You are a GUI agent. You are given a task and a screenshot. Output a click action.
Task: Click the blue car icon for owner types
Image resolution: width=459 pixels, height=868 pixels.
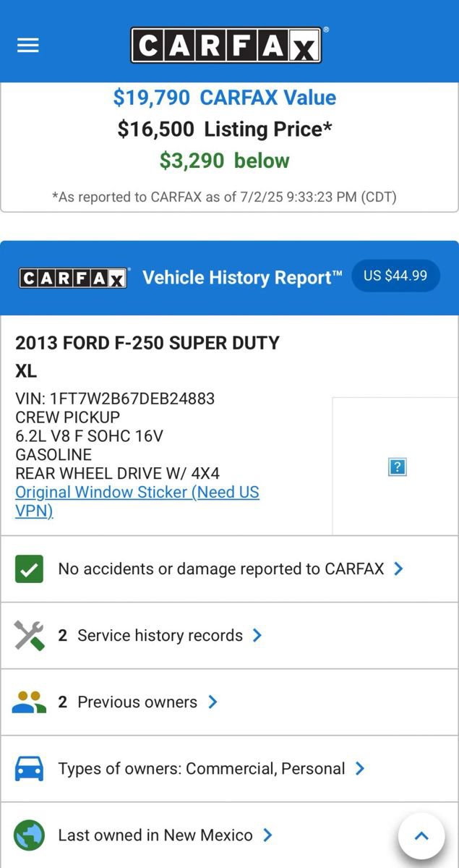click(30, 768)
